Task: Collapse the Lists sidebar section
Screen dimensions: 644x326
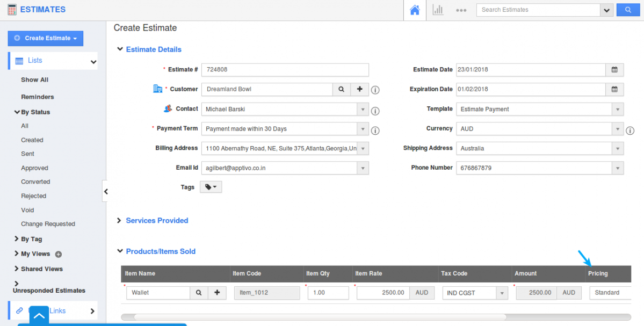Action: (93, 62)
